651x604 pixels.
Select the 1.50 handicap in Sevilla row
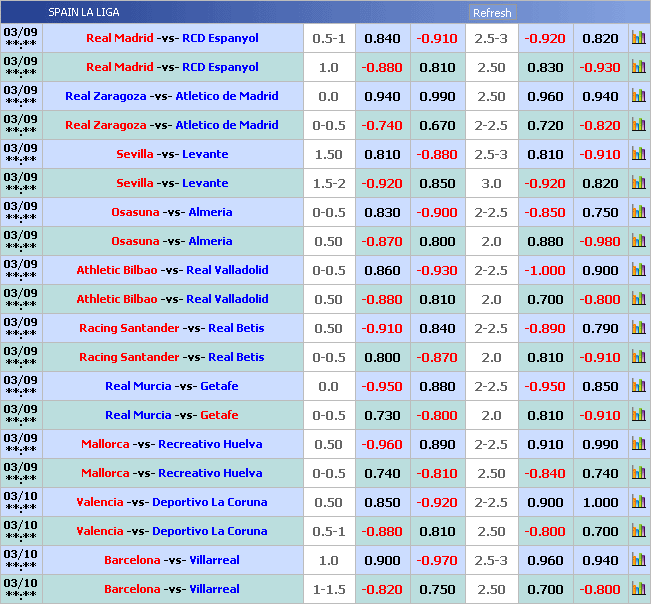pyautogui.click(x=328, y=154)
